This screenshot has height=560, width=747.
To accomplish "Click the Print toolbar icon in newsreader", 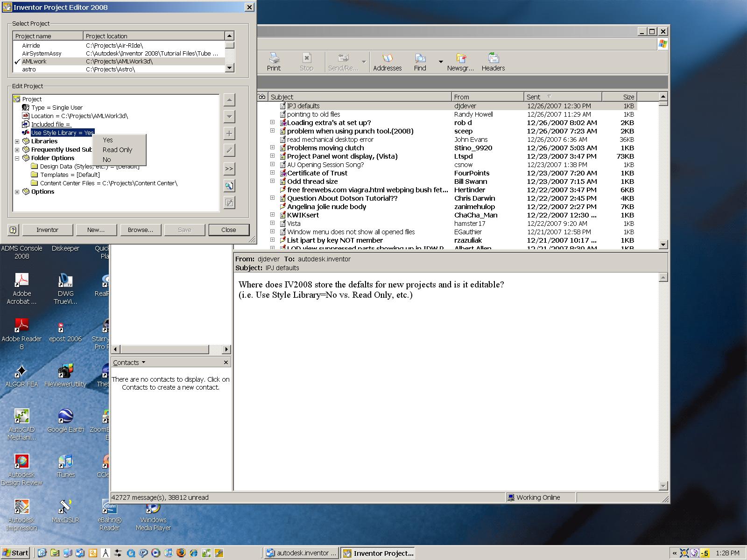I will click(x=274, y=62).
